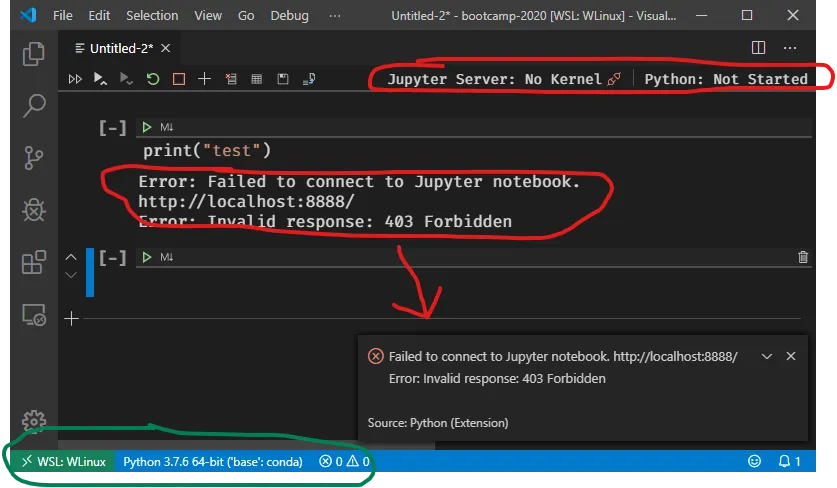
Task: Click the WSL: WLinux remote indicator
Action: click(64, 461)
